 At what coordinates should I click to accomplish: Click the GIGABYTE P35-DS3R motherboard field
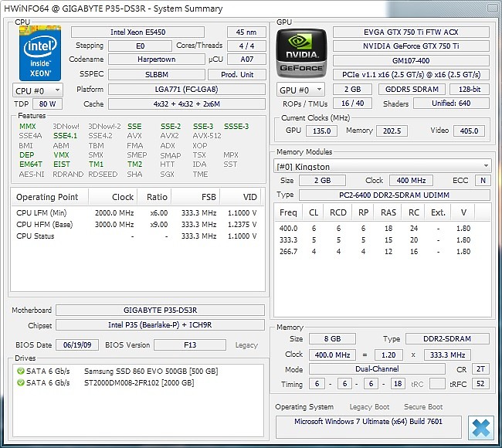tap(160, 310)
